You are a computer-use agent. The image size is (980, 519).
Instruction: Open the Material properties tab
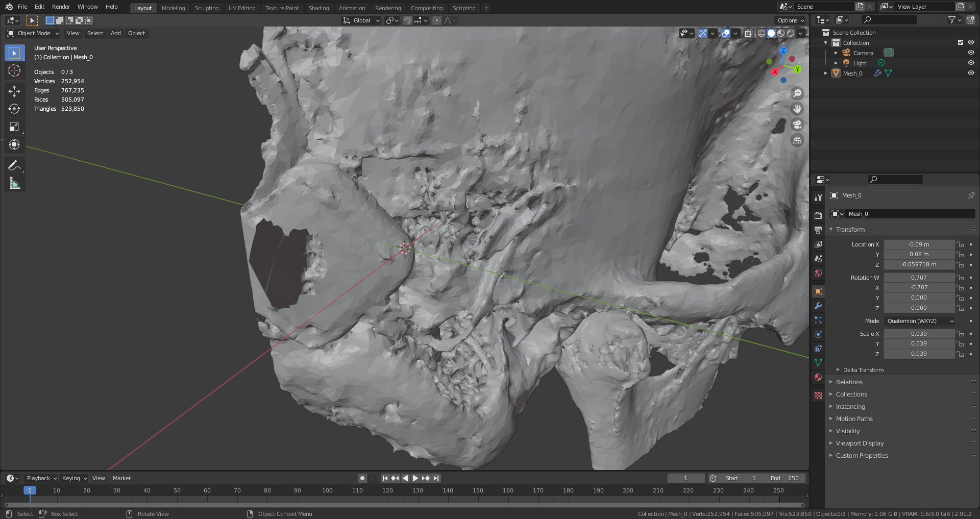tap(818, 377)
